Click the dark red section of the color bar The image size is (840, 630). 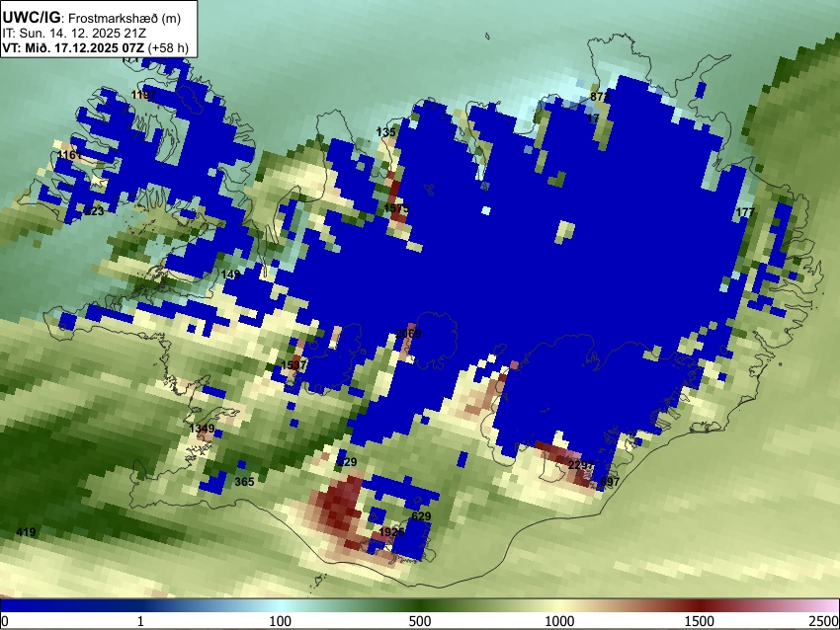pyautogui.click(x=700, y=606)
